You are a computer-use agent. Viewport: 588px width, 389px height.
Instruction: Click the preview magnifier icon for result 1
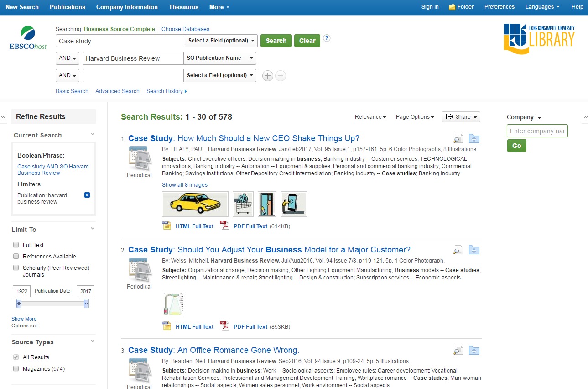point(458,139)
